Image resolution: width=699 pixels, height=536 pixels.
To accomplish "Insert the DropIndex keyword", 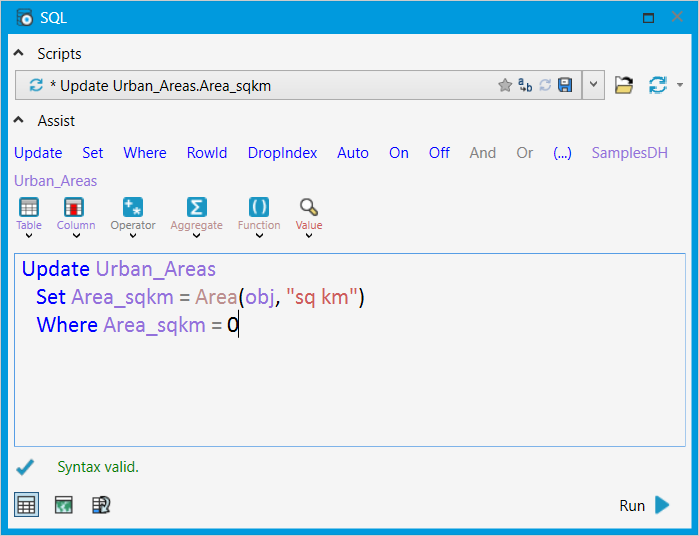I will click(282, 153).
